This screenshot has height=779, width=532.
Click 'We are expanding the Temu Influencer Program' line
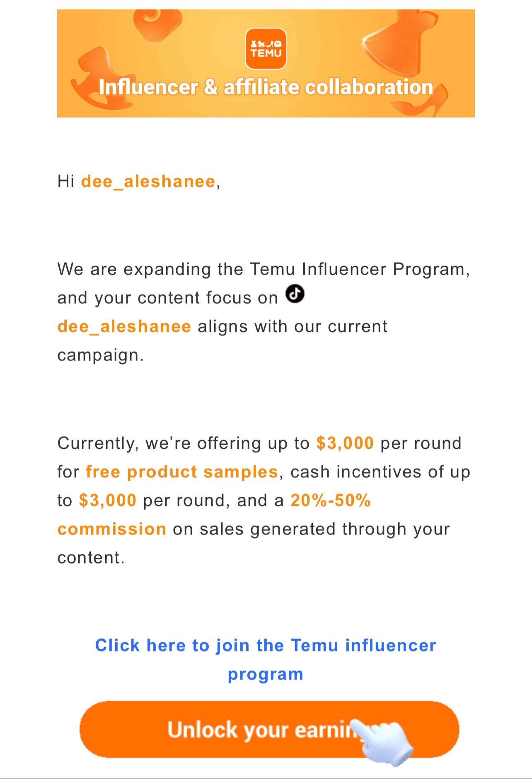tap(264, 269)
